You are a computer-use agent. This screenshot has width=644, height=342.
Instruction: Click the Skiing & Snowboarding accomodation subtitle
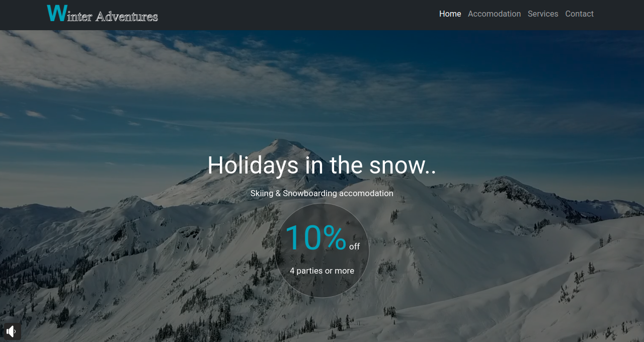[322, 193]
